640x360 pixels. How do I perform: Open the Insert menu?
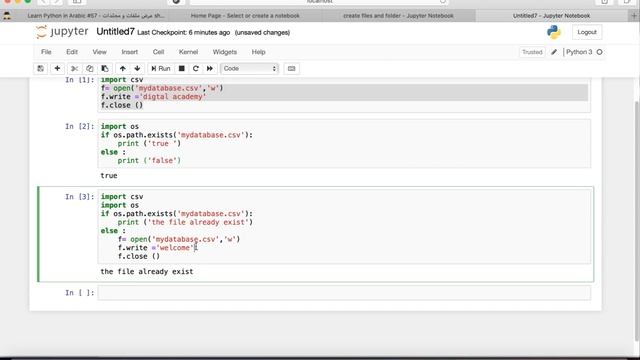[129, 52]
